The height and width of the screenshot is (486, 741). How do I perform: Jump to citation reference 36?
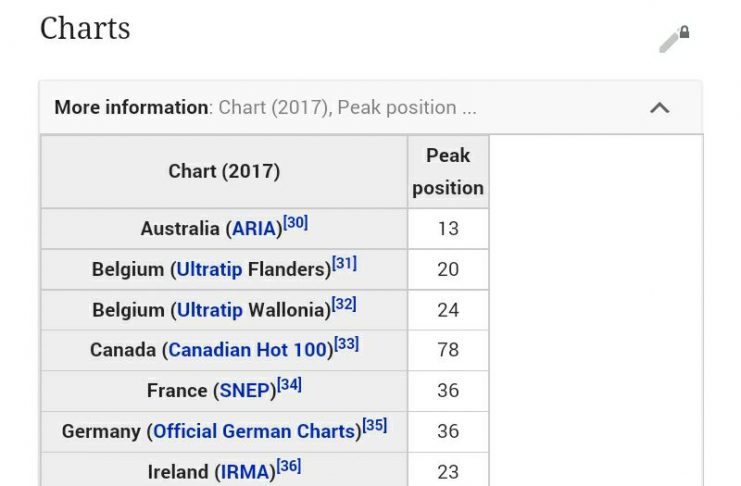click(x=289, y=466)
